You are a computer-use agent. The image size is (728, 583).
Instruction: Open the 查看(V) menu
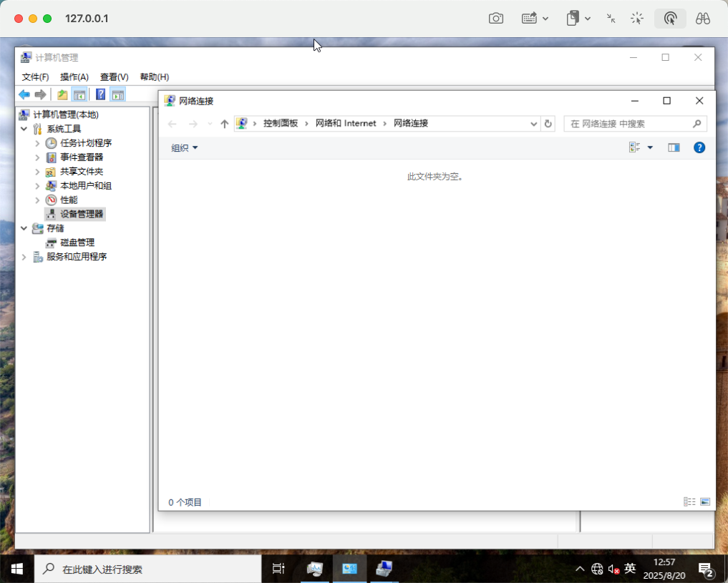114,77
